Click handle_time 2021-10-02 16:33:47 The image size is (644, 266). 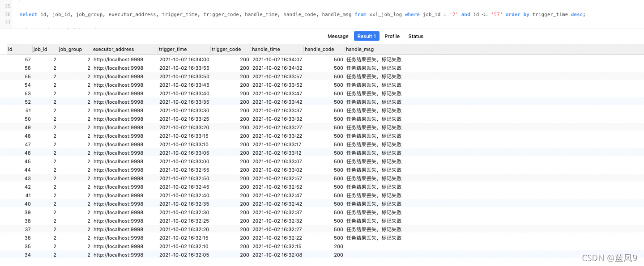277,93
